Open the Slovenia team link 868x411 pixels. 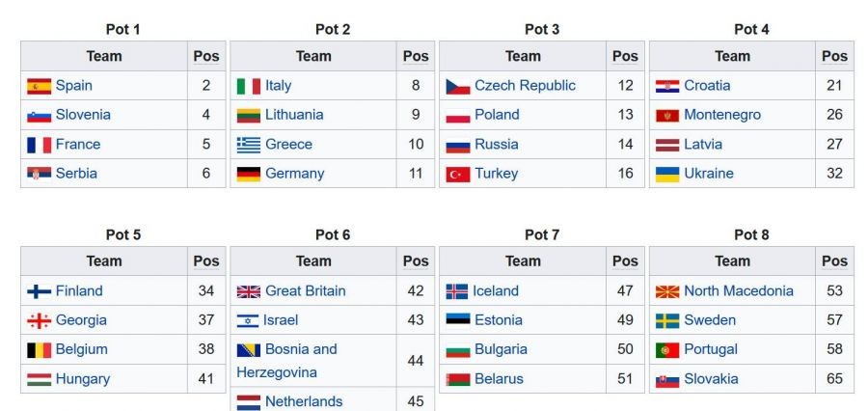tap(83, 115)
